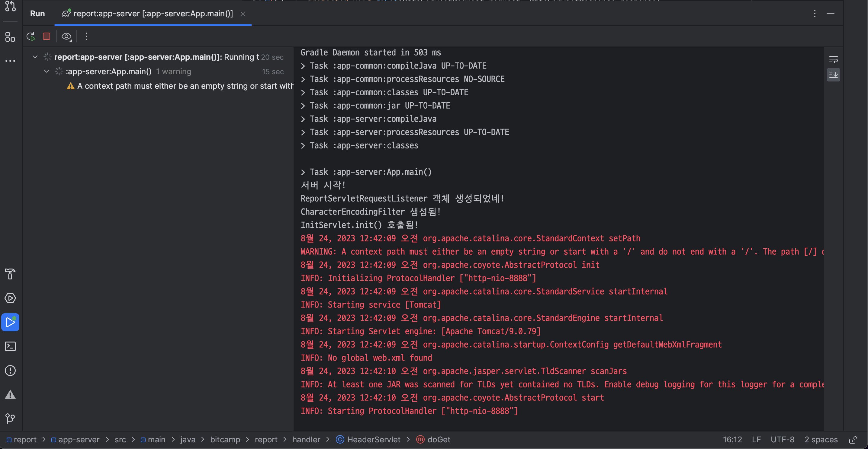Viewport: 868px width, 449px height.
Task: Click the '서버 시작!' console line
Action: point(323,186)
